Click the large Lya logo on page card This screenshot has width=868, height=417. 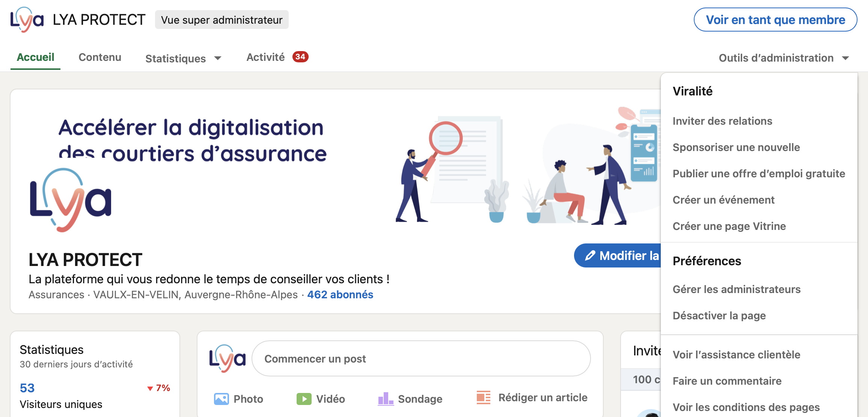[71, 199]
